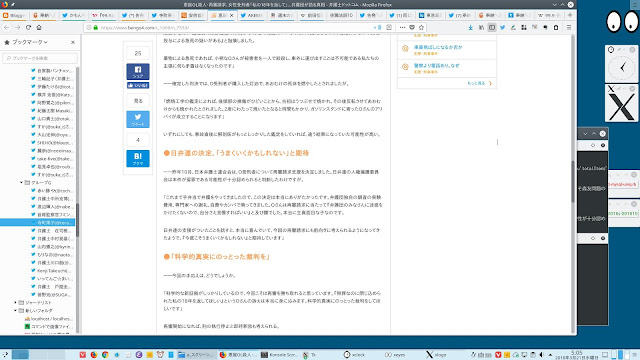Click heading 科学的真実にのっとった裁判を
640x360 pixels.
click(x=217, y=257)
